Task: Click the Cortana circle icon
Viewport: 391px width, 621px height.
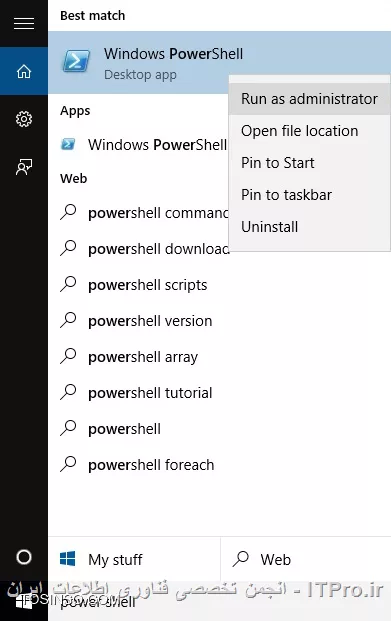Action: click(x=24, y=557)
